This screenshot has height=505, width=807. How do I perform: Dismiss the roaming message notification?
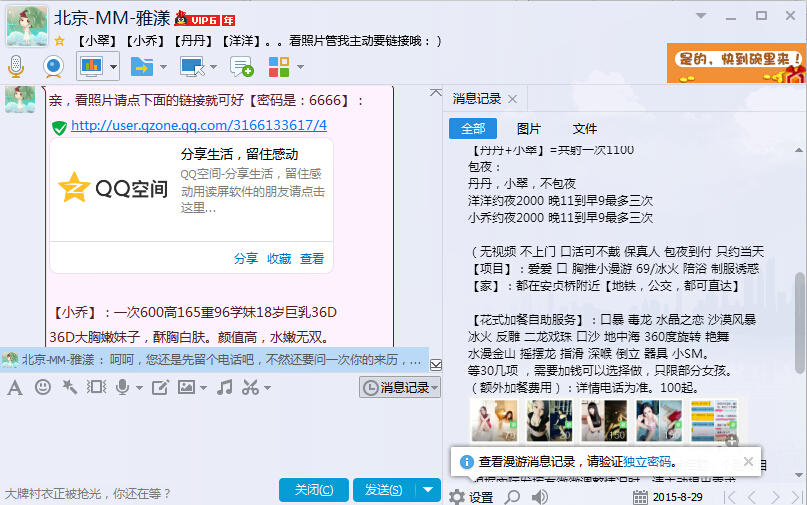click(x=748, y=462)
